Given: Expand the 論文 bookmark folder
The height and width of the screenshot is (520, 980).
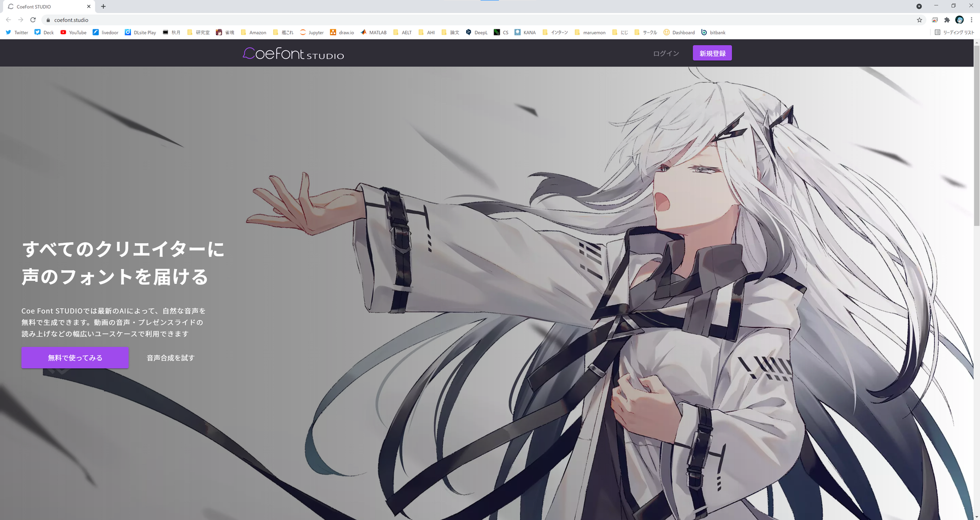Looking at the screenshot, I should click(x=450, y=32).
